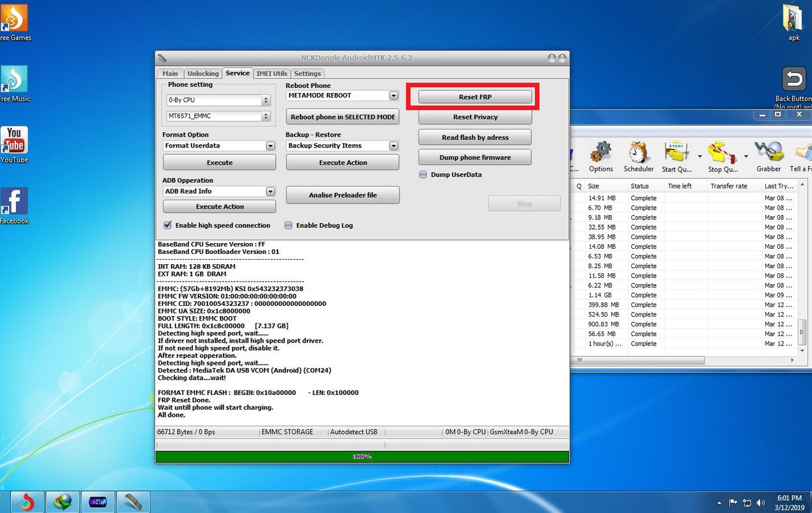Enable the Debug Log checkbox
This screenshot has width=812, height=513.
288,225
